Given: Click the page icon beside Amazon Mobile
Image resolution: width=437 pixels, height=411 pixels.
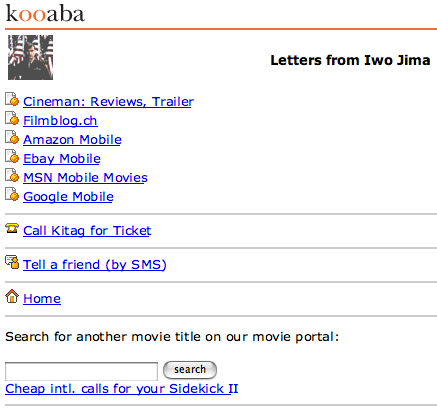Looking at the screenshot, I should click(x=12, y=137).
